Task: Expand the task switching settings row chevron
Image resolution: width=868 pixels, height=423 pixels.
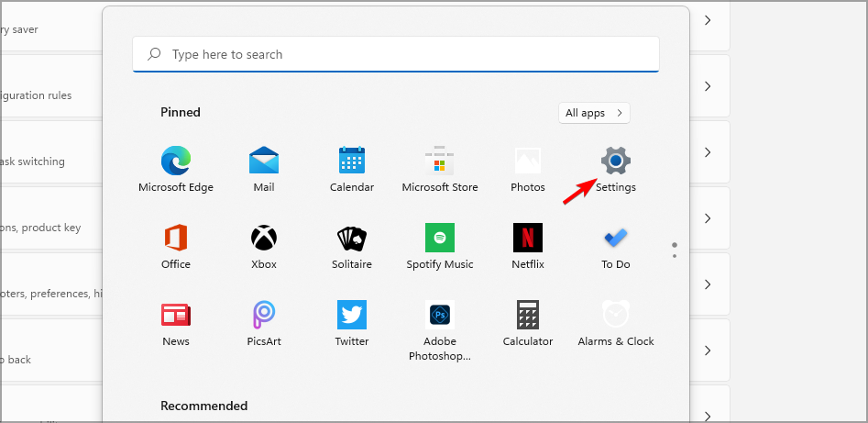Action: click(x=708, y=152)
